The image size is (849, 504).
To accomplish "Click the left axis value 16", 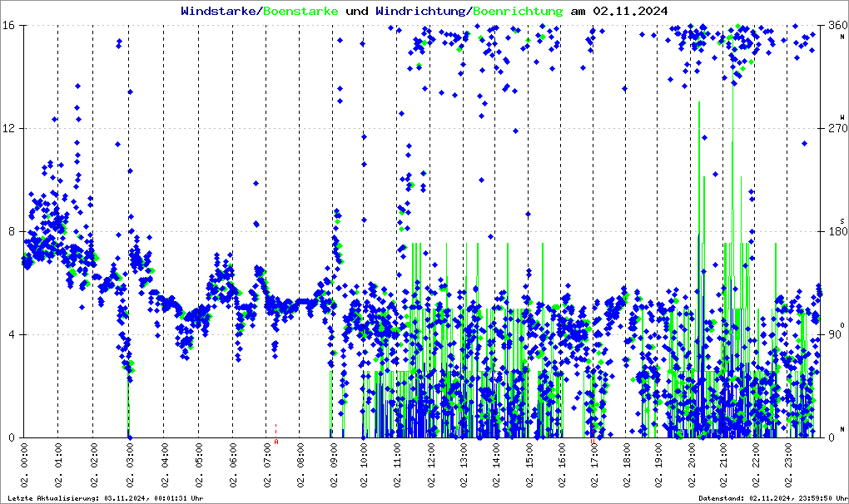I will 8,26.
